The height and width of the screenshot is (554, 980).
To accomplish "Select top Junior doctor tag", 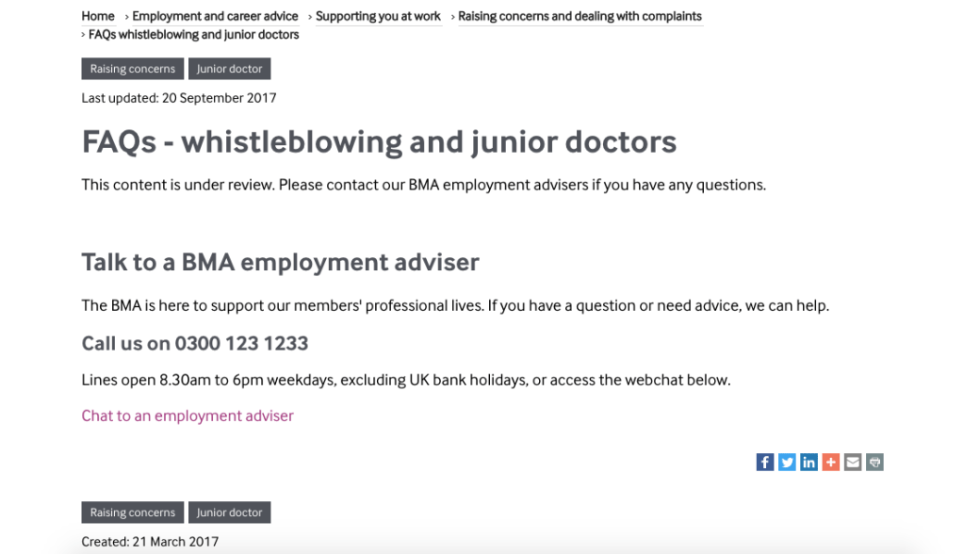I will (x=229, y=69).
